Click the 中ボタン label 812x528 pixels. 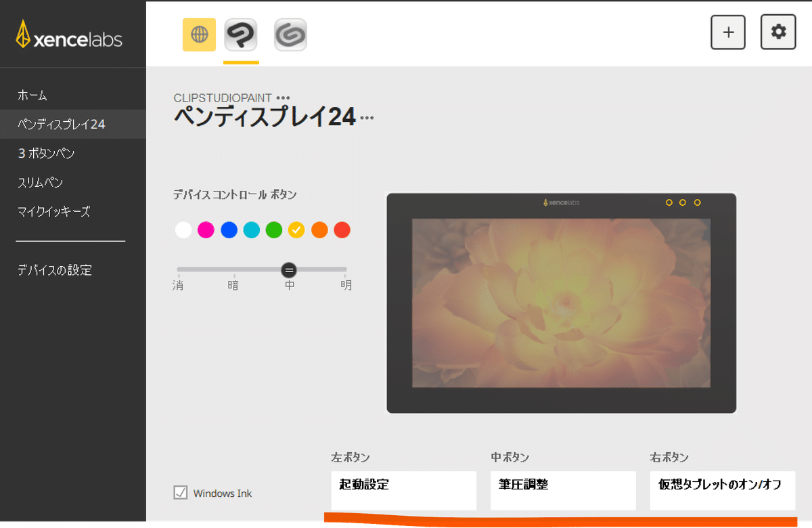pyautogui.click(x=510, y=458)
